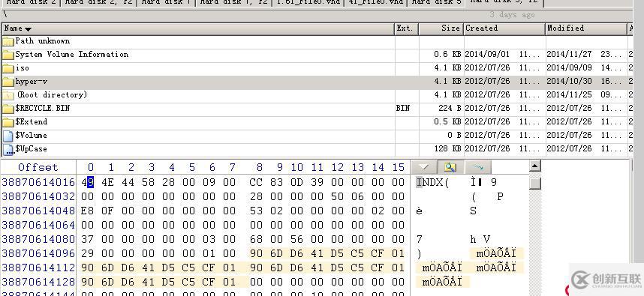This screenshot has width=644, height=296.
Task: Click the Modified column header
Action: (586, 28)
